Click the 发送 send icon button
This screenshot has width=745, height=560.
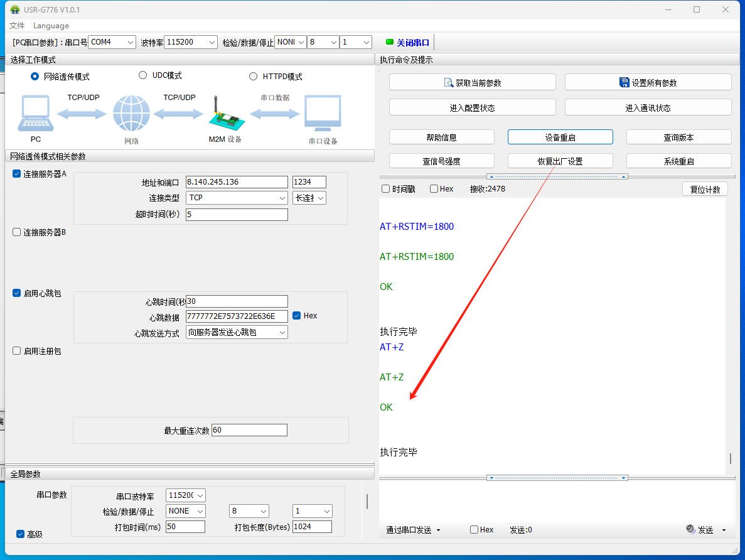[700, 530]
